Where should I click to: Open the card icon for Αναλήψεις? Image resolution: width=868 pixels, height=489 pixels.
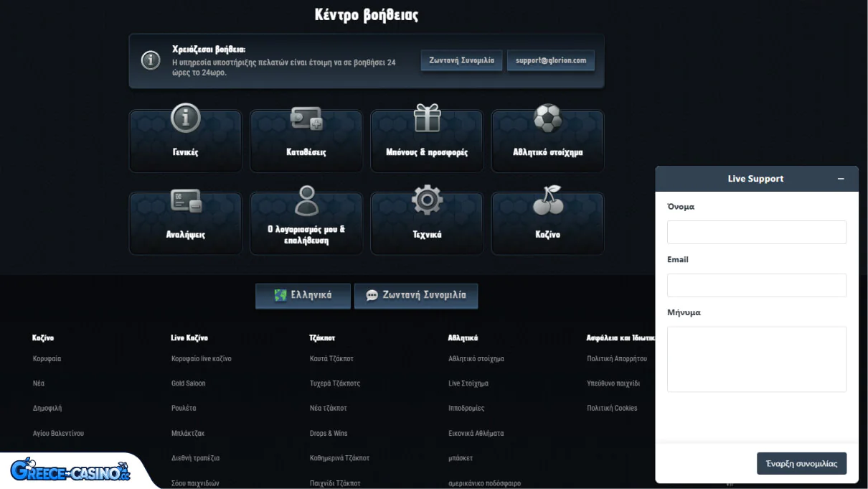(x=186, y=201)
